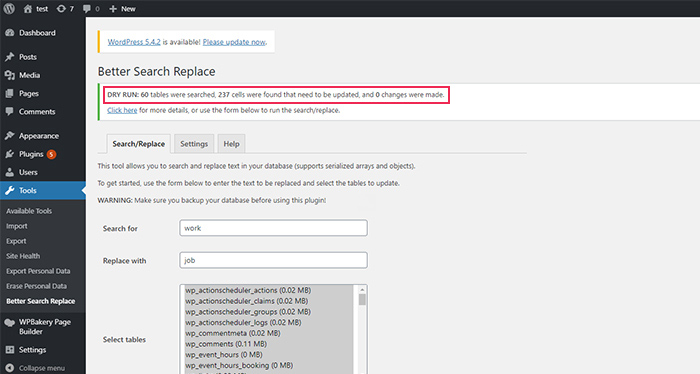700x374 pixels.
Task: Switch to the Search/Replace tab
Action: click(138, 144)
